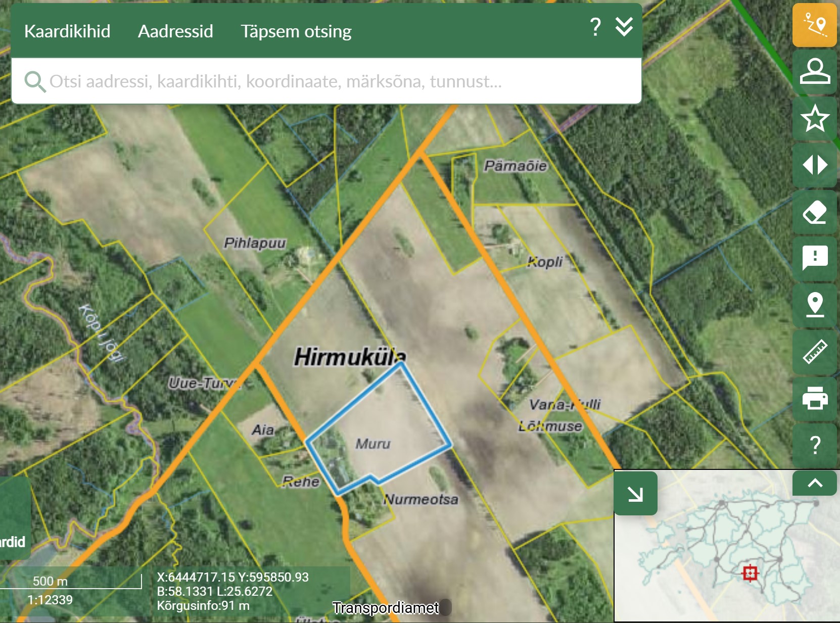
Task: Collapse the toolbar with the up chevron
Action: pos(814,483)
